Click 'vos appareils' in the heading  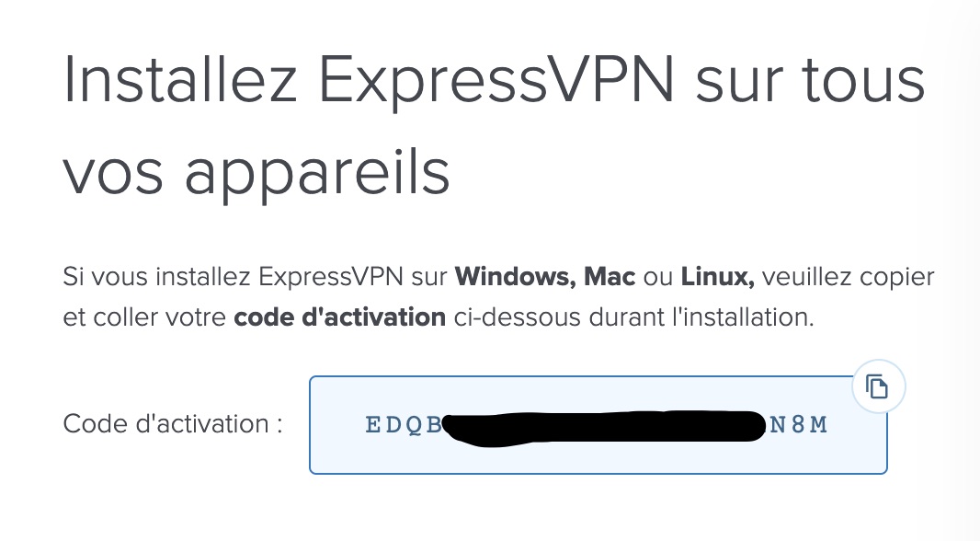tap(256, 173)
